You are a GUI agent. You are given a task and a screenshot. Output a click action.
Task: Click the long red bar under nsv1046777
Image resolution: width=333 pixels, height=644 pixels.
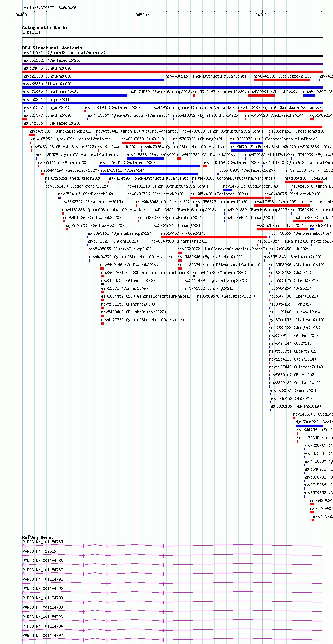tap(214, 237)
